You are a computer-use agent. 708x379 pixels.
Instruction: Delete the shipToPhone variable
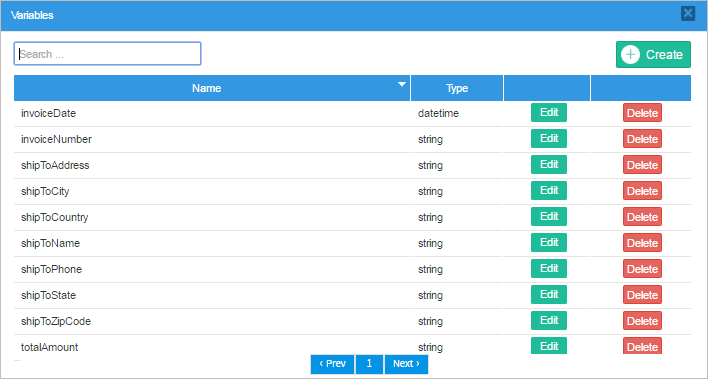click(642, 269)
